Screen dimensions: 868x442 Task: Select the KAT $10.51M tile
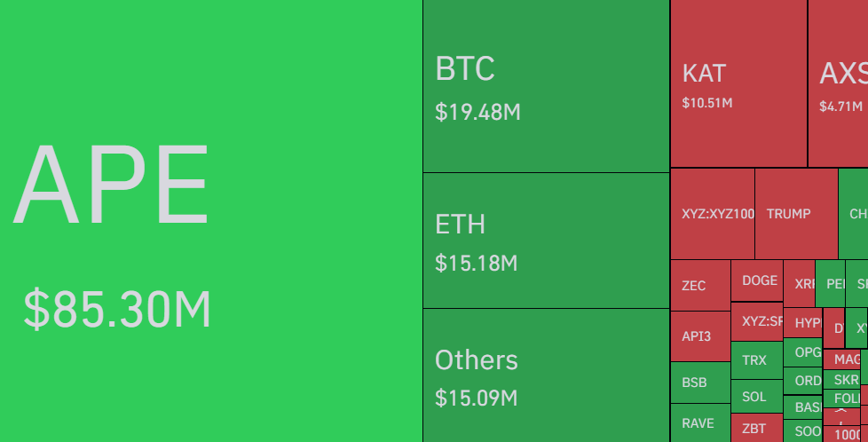pos(738,83)
